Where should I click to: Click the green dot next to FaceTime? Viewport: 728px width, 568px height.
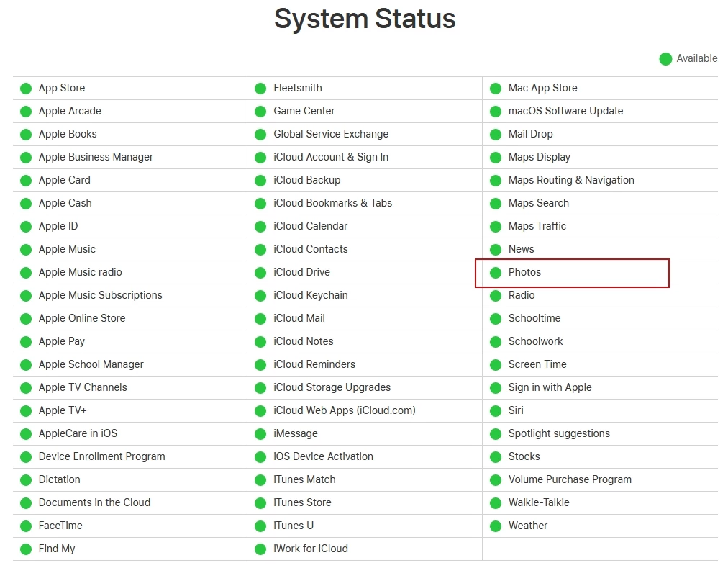coord(26,526)
